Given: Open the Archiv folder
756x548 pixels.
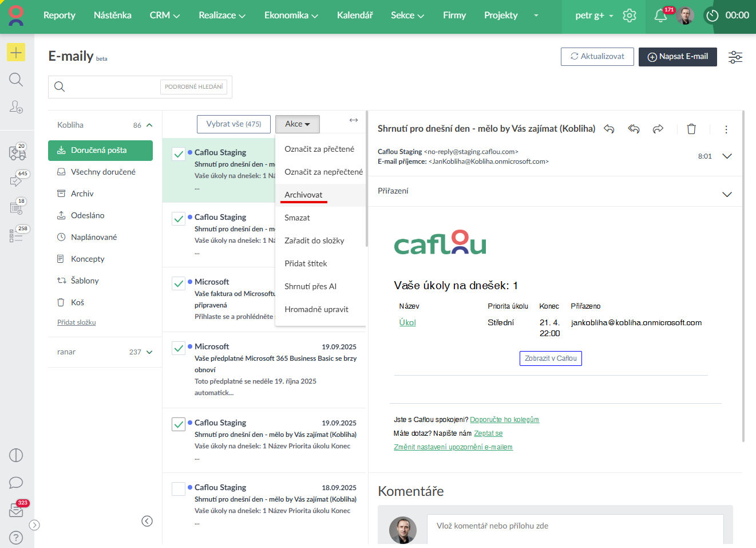Looking at the screenshot, I should point(82,194).
